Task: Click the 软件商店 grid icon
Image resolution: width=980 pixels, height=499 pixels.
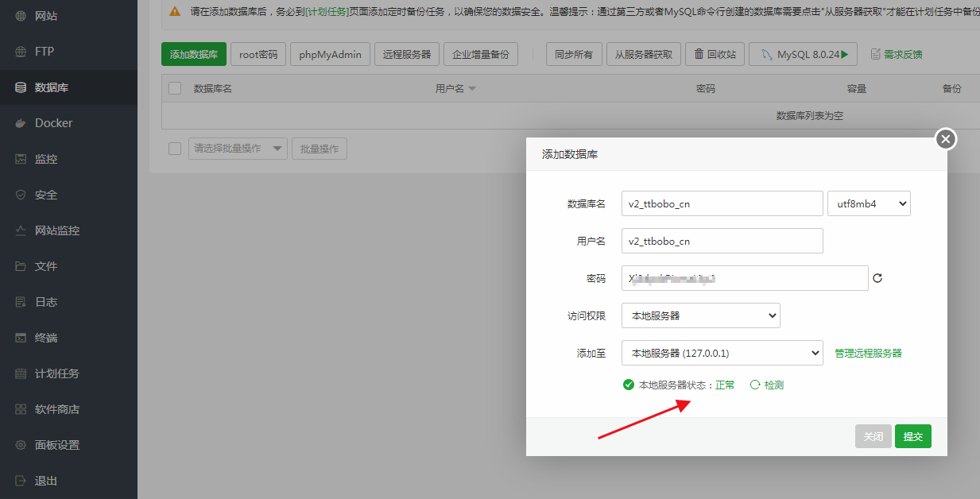Action: tap(21, 409)
